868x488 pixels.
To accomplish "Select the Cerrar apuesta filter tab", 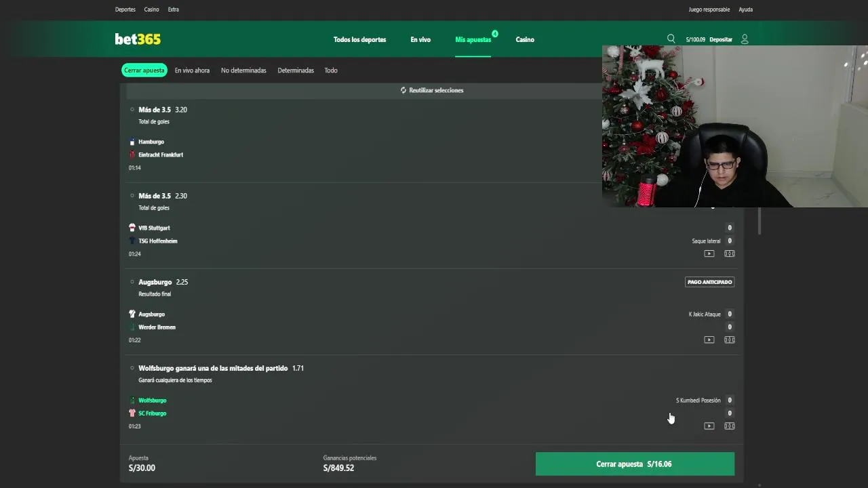I will pyautogui.click(x=144, y=70).
